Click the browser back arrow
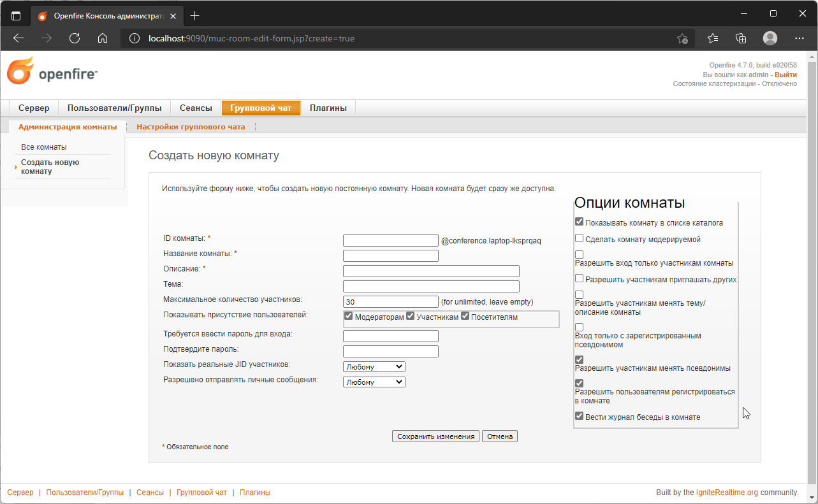This screenshot has width=818, height=504. tap(18, 38)
